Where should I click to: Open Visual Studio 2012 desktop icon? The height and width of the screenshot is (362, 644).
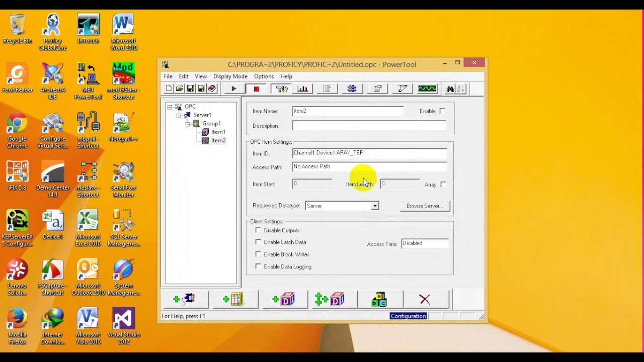tap(123, 326)
